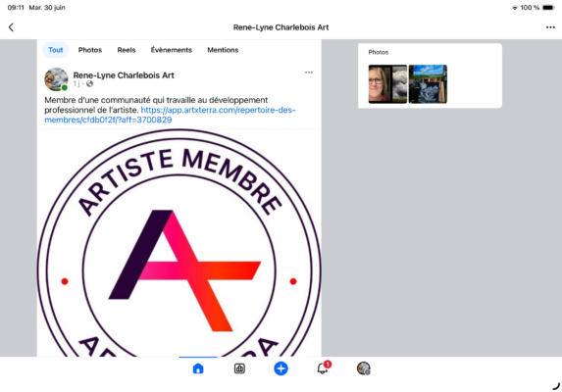
Task: Open the Artiste Membre badge image
Action: pos(179,243)
